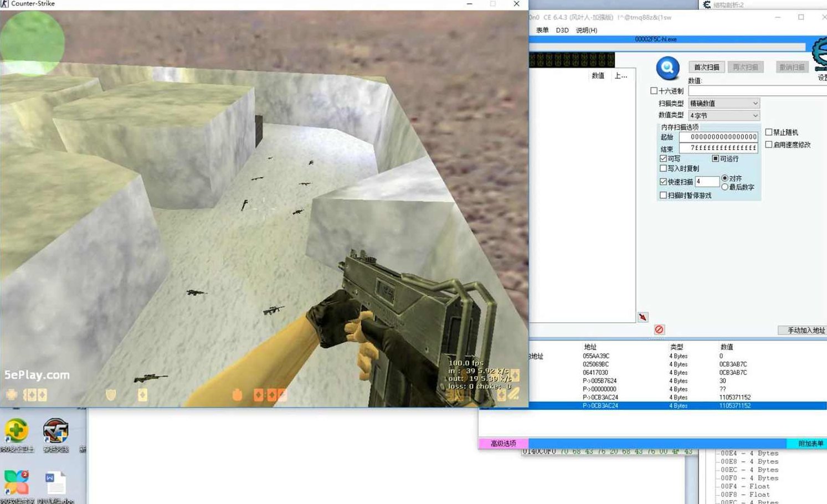Open 360 Security Guard desktop shortcut
827x504 pixels.
click(16, 432)
